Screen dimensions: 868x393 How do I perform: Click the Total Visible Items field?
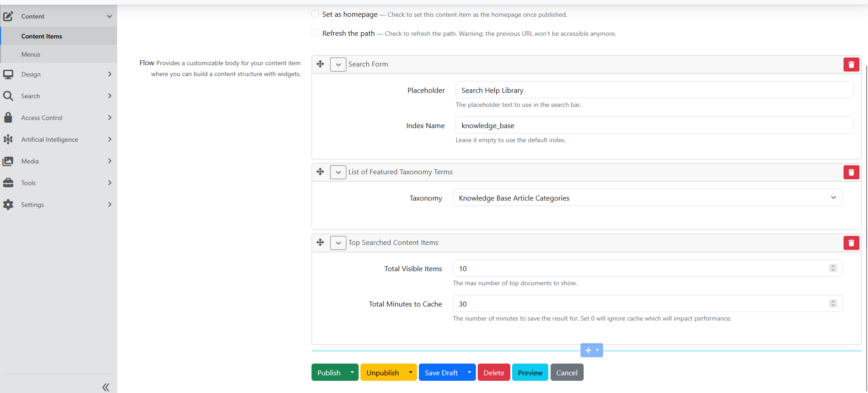pos(647,268)
